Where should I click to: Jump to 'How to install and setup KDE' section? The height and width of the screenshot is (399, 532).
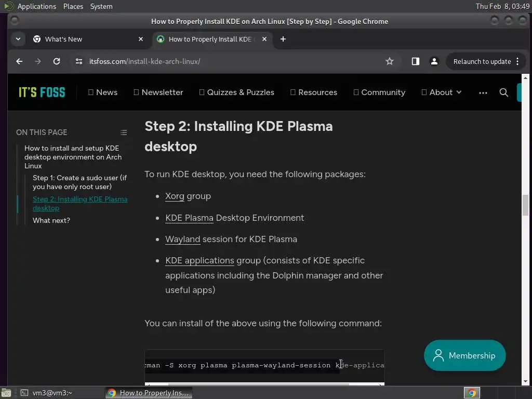(73, 157)
